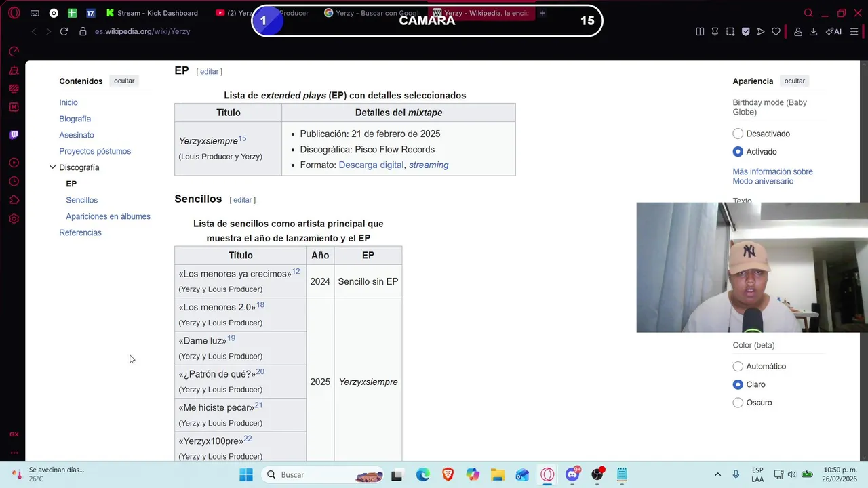
Task: Switch to the pinned green plus tab
Action: click(72, 13)
